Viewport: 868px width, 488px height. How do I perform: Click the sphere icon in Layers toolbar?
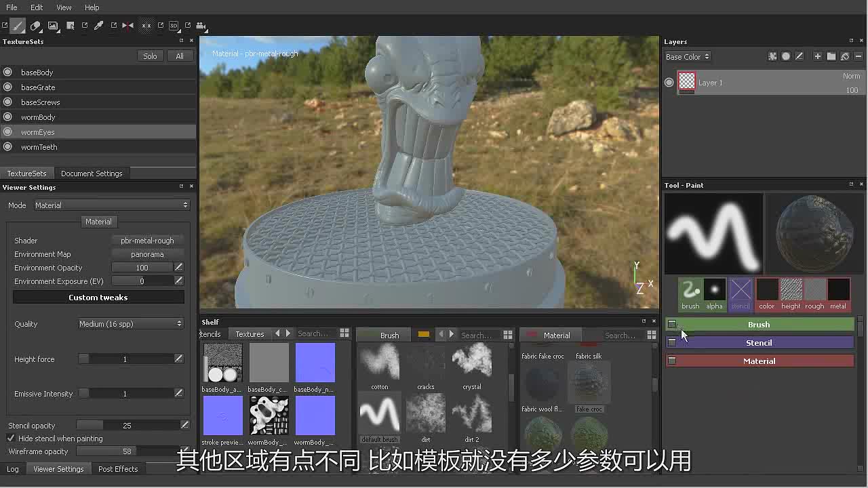point(786,57)
